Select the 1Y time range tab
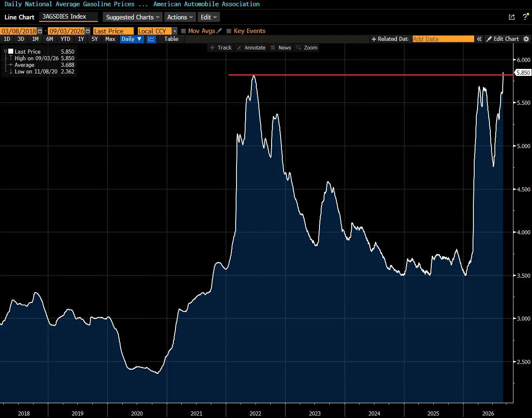The width and height of the screenshot is (532, 418). pos(81,39)
